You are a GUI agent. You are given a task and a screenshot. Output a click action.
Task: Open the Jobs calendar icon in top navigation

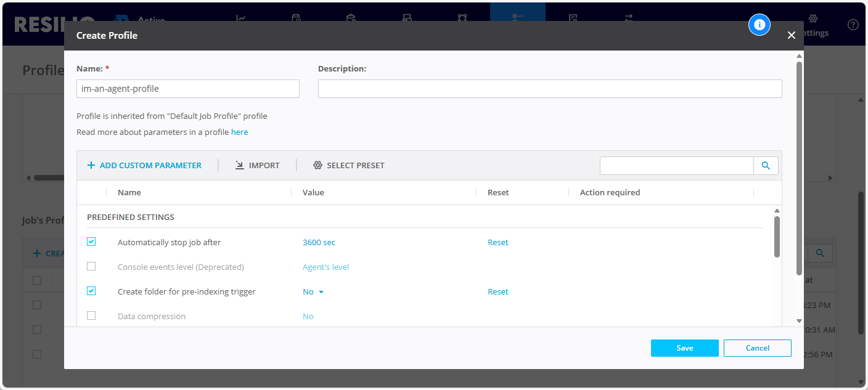click(297, 18)
